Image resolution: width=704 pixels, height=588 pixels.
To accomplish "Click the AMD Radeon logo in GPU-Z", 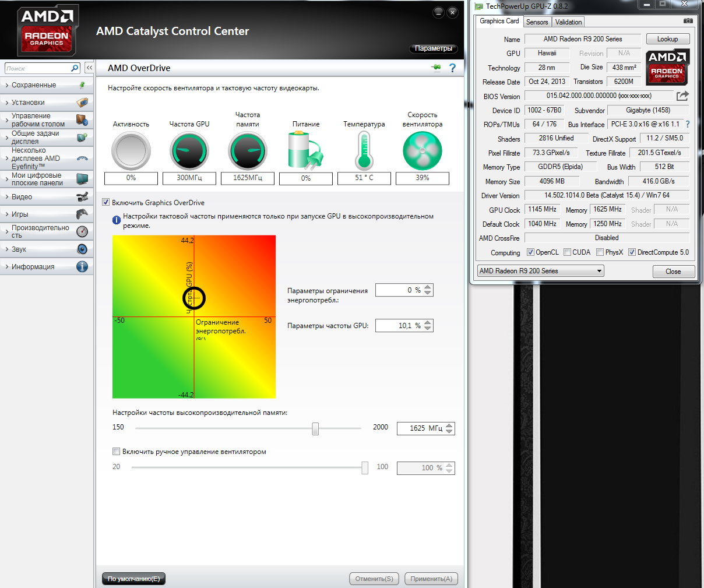I will [x=668, y=68].
